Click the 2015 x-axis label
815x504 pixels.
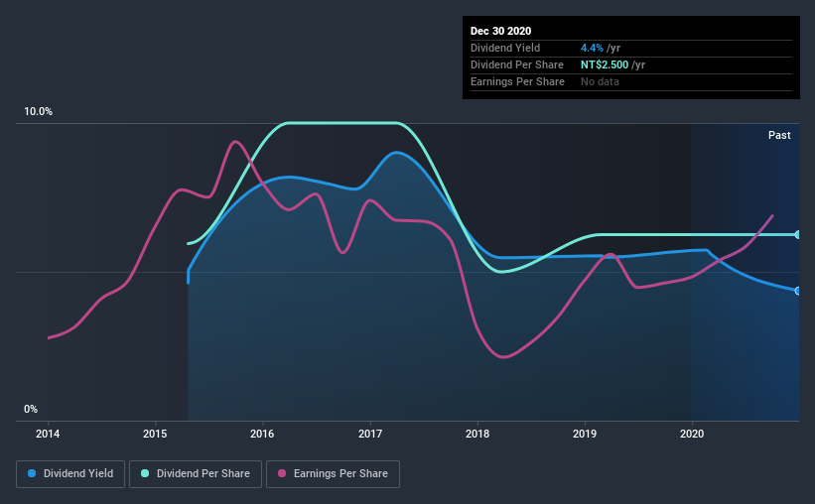tap(155, 434)
